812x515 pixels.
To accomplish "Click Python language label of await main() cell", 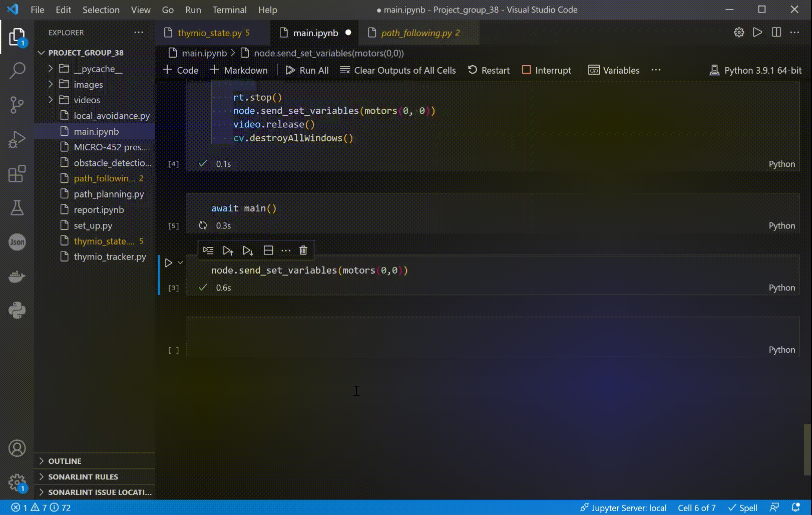I will click(x=781, y=225).
